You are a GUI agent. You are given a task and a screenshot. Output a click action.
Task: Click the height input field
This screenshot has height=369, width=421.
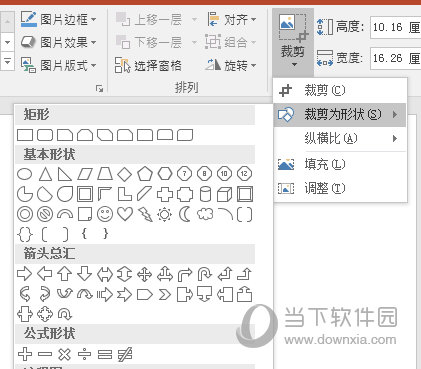pos(395,27)
